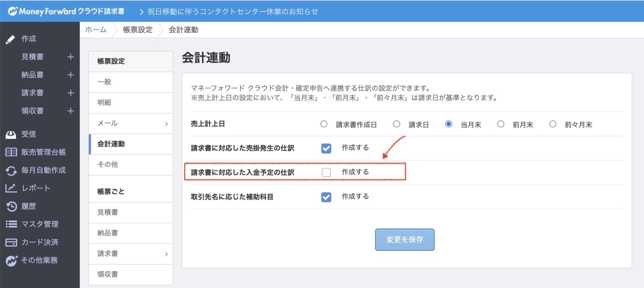The width and height of the screenshot is (644, 288).
Task: Click the plus icon beside 請求書
Action: pyautogui.click(x=70, y=92)
